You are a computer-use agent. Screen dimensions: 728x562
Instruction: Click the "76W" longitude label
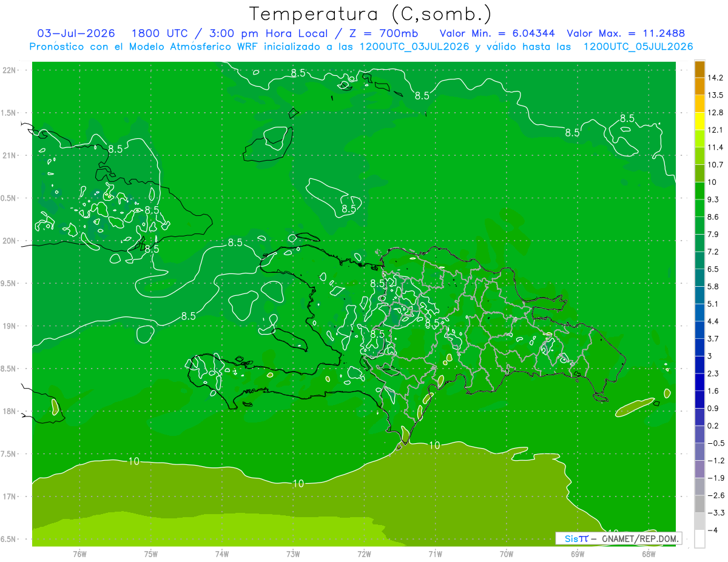79,554
